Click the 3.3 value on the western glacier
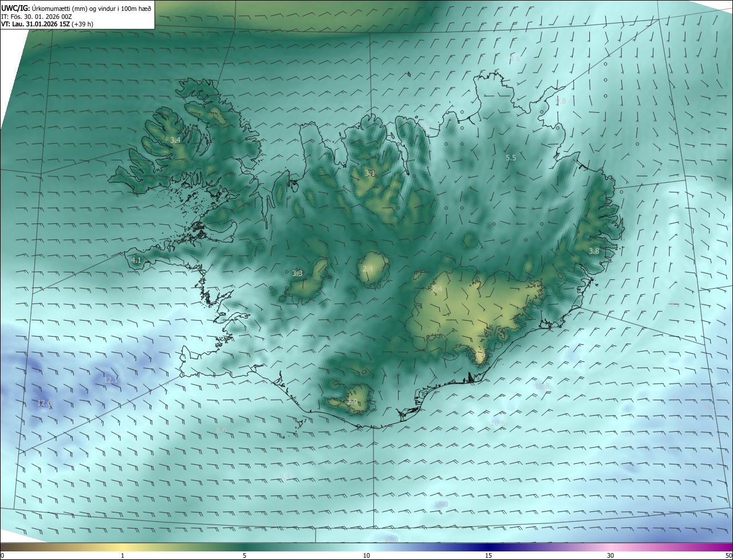This screenshot has width=733, height=560. point(297,274)
